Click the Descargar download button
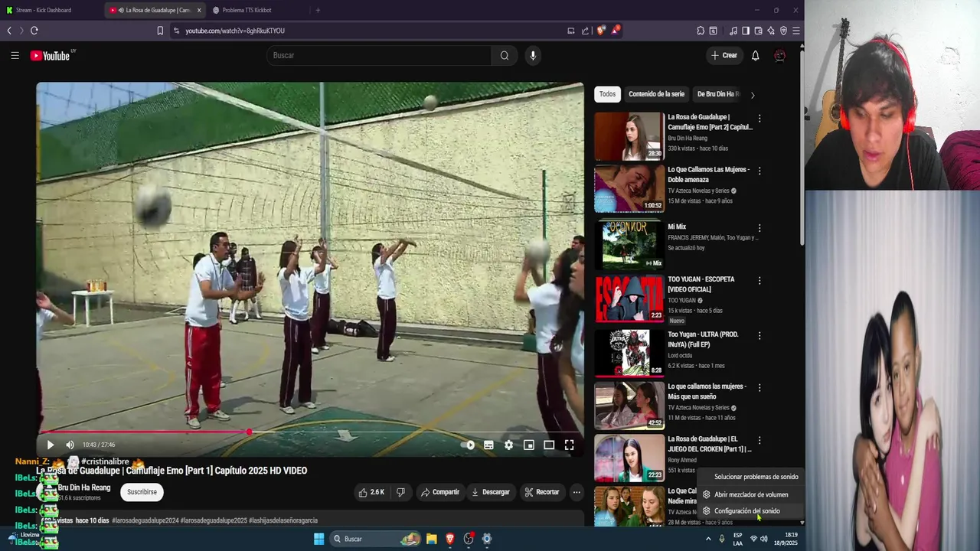 pos(490,492)
